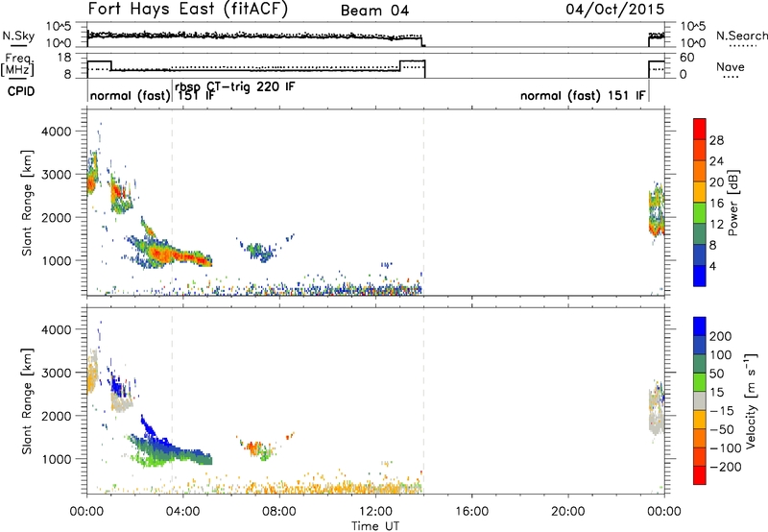This screenshot has height=532, width=768.
Task: Click the 'Velocity [m s⁻¹]' colorbar label
Action: coord(751,400)
